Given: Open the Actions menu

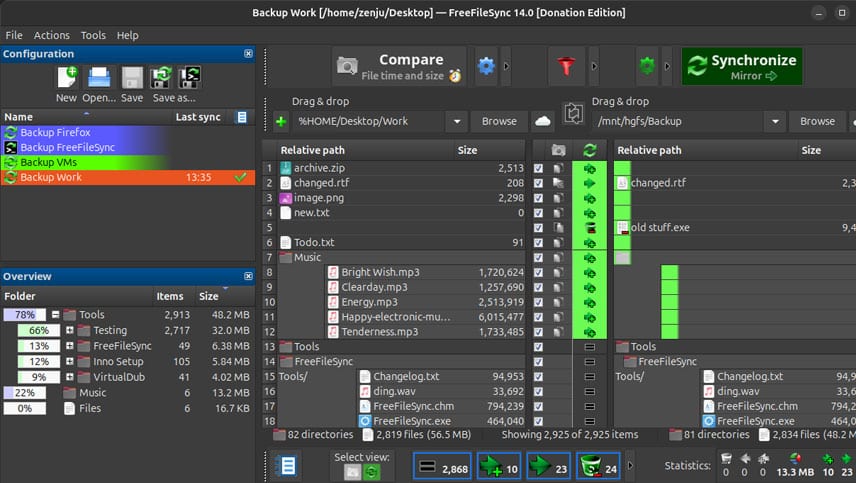Looking at the screenshot, I should click(x=51, y=35).
